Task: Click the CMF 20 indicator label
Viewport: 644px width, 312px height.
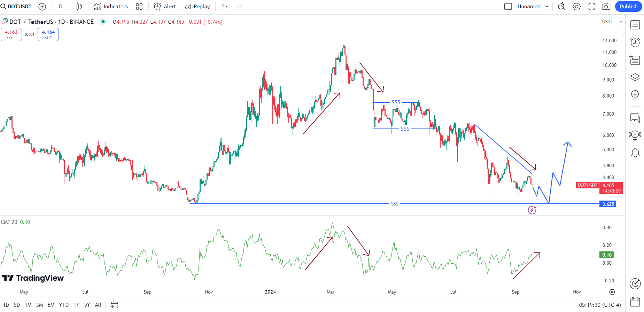Action: [x=9, y=222]
